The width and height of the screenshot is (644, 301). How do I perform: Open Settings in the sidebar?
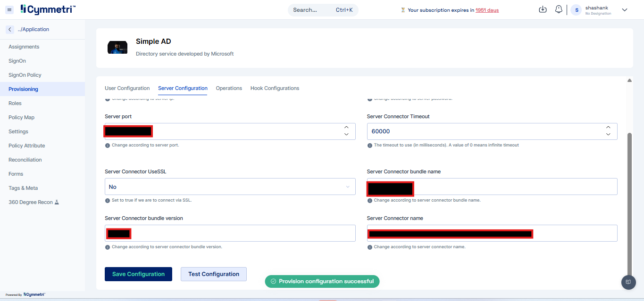tap(42, 131)
